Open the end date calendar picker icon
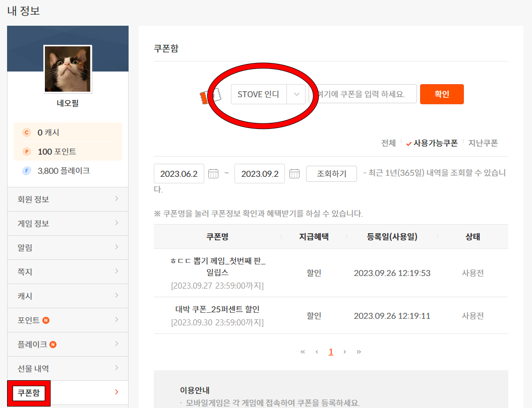This screenshot has height=408, width=532. coord(294,173)
